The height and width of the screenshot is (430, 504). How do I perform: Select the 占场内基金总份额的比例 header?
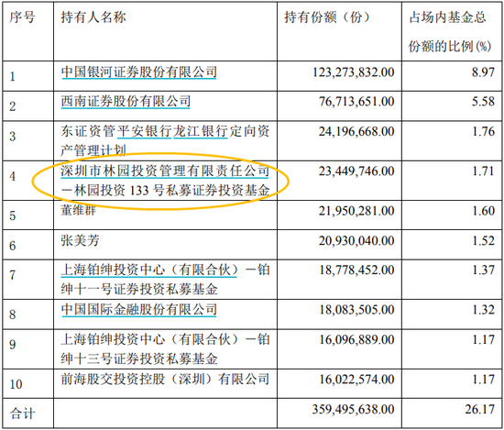pos(450,31)
